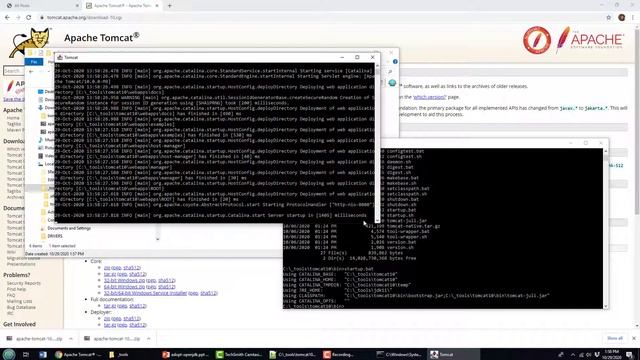Switch to PowerPoint adopt-openjdk taskbar item
Viewport: 640px width, 360px height.
[186, 354]
